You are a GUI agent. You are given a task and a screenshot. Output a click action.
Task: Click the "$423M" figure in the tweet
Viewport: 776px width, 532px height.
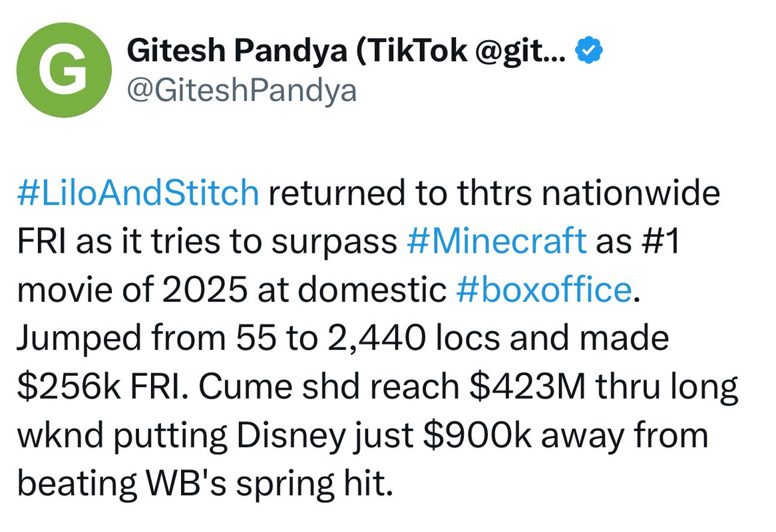(528, 386)
